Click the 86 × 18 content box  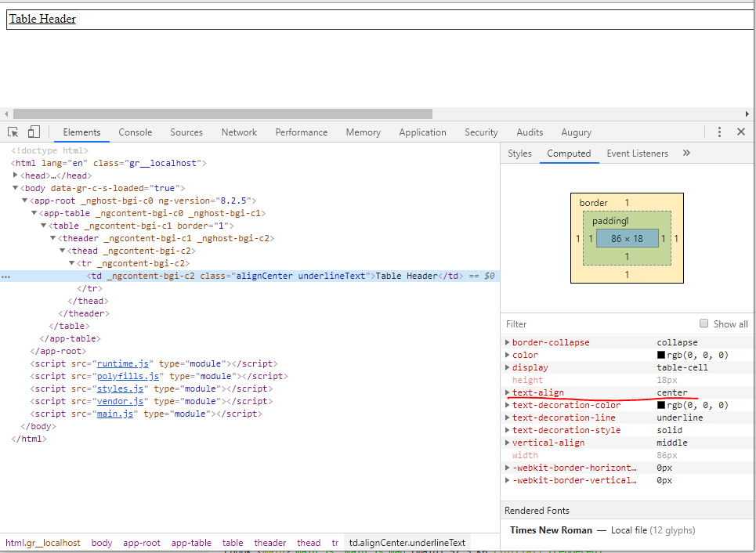[x=627, y=238]
